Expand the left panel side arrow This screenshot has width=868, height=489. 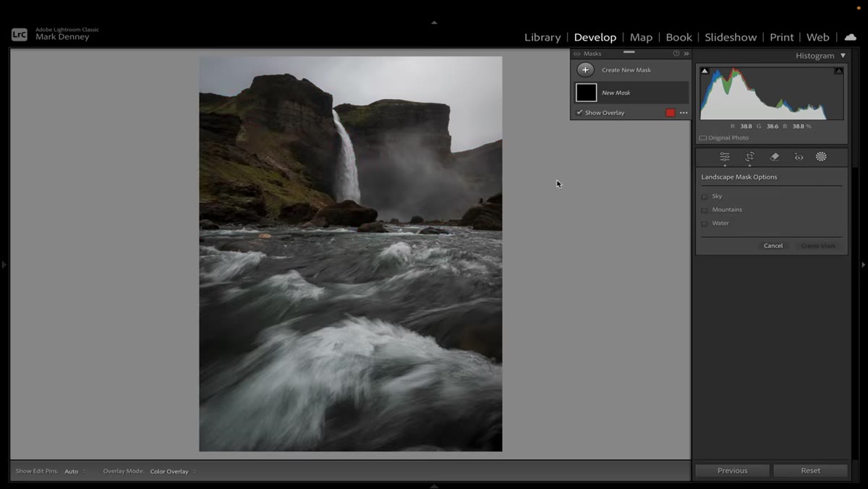[x=4, y=265]
